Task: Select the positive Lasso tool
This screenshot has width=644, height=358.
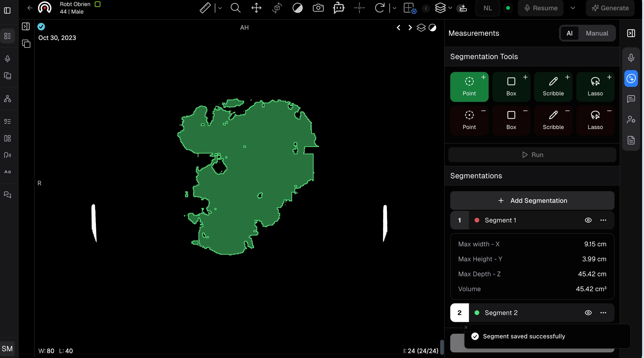Action: (x=595, y=87)
